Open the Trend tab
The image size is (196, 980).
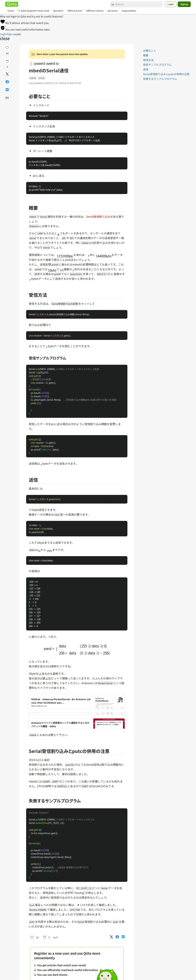point(10,11)
